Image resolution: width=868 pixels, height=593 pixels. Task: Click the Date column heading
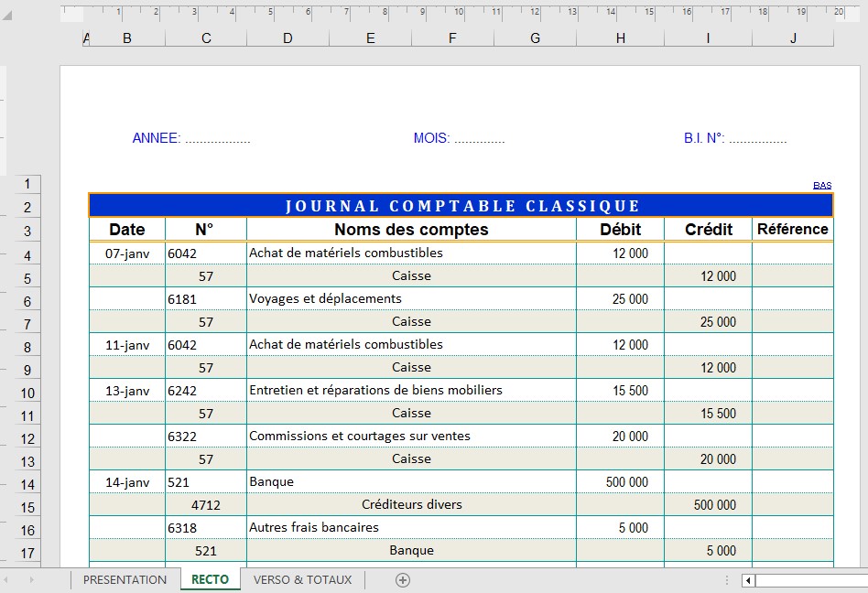[127, 229]
